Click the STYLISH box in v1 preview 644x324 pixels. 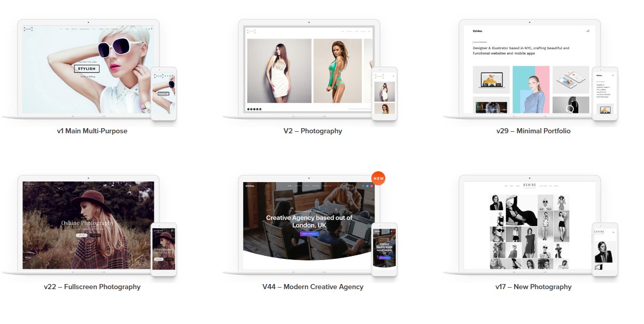(x=87, y=68)
